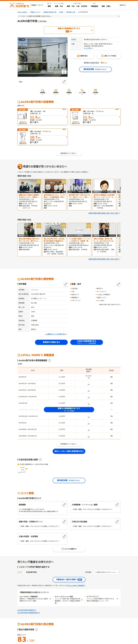The image size is (138, 644).
Task: Expand the ad notice banner chevron
Action: 119,16
